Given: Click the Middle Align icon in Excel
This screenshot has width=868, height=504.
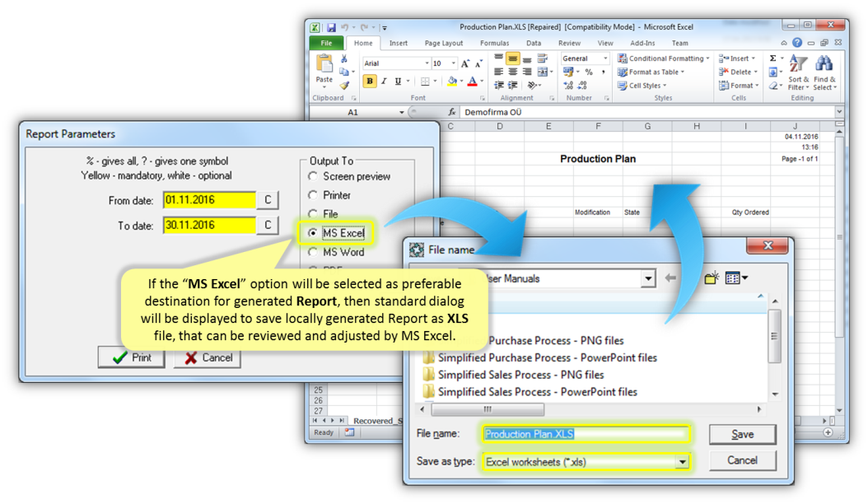Looking at the screenshot, I should 512,58.
